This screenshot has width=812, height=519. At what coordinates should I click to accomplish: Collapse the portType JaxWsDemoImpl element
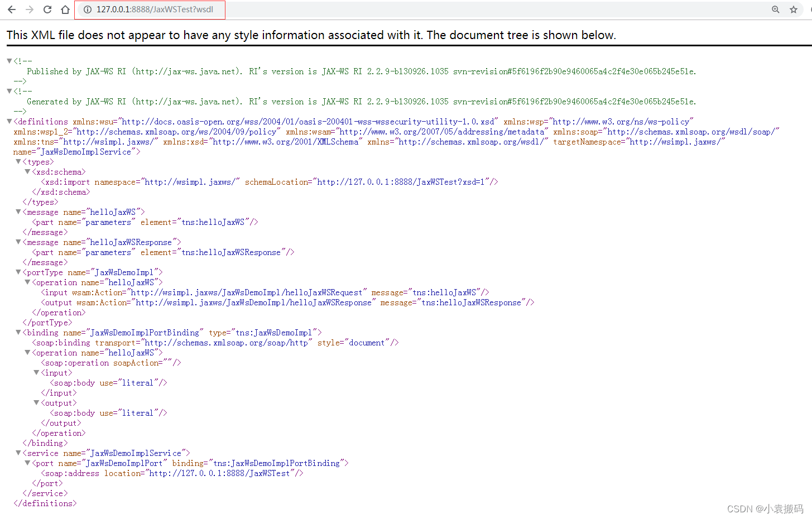tap(18, 272)
